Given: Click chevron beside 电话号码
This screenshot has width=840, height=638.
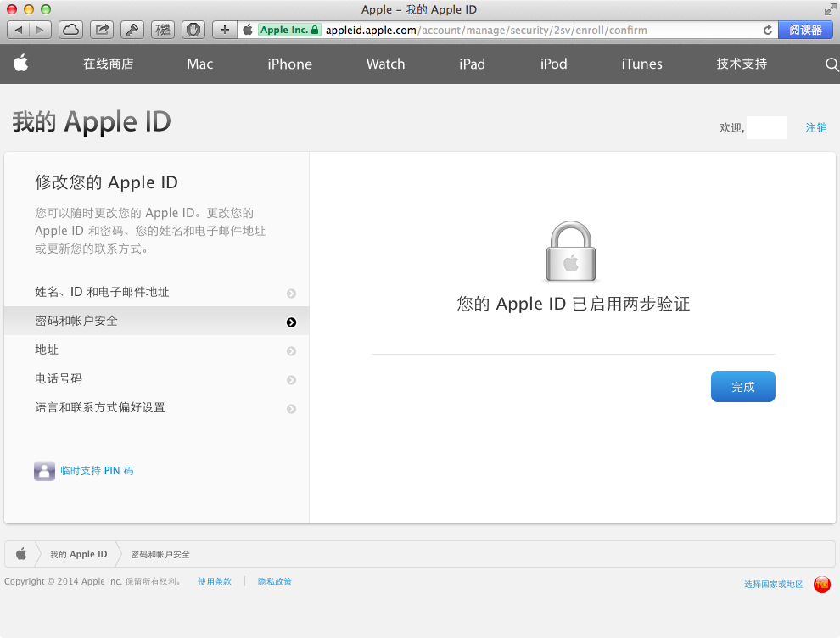Looking at the screenshot, I should point(291,380).
